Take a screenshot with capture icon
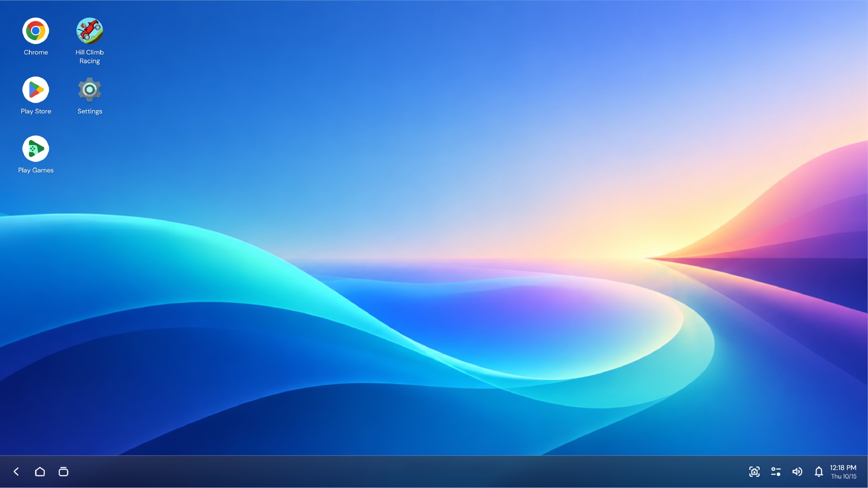This screenshot has width=868, height=488. coord(754,472)
